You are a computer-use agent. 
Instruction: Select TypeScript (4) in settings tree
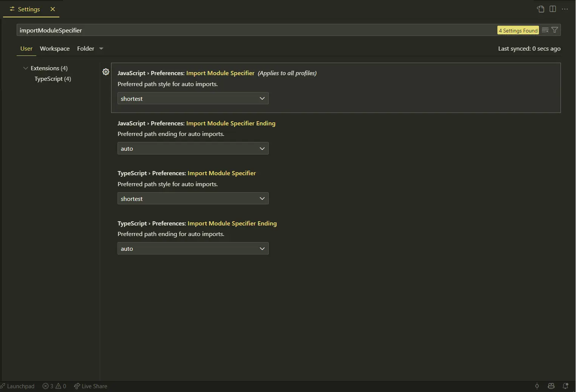pos(53,79)
